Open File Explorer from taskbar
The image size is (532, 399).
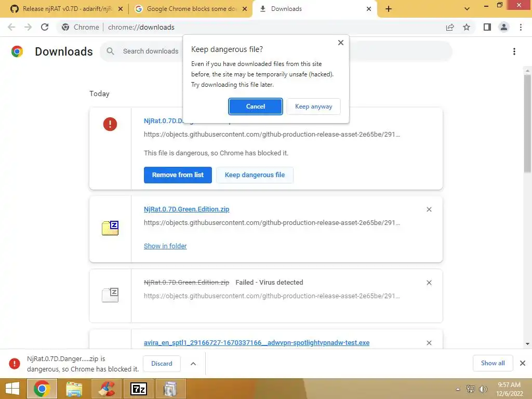pyautogui.click(x=74, y=389)
